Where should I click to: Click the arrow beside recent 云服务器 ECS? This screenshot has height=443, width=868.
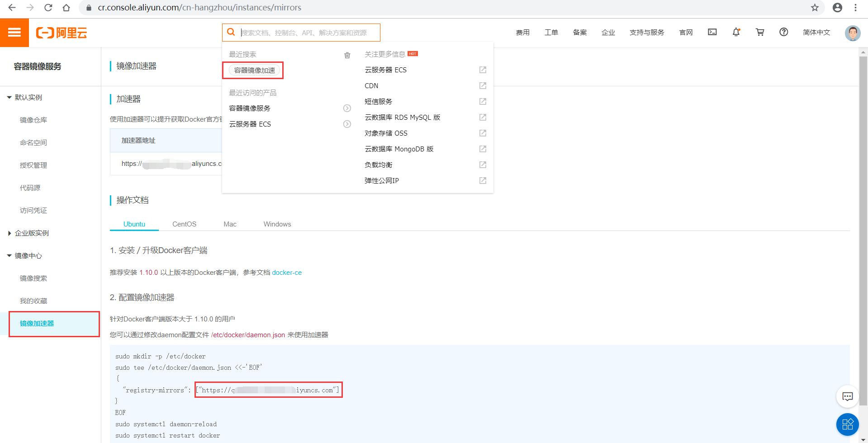(347, 124)
